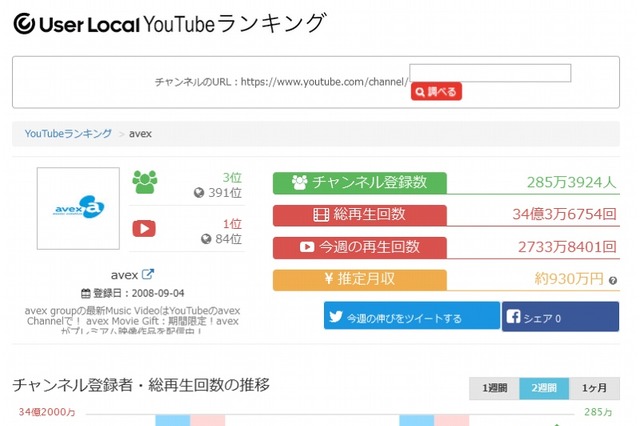Click the calendar icon beside 登録日
The image size is (640, 426).
point(86,293)
